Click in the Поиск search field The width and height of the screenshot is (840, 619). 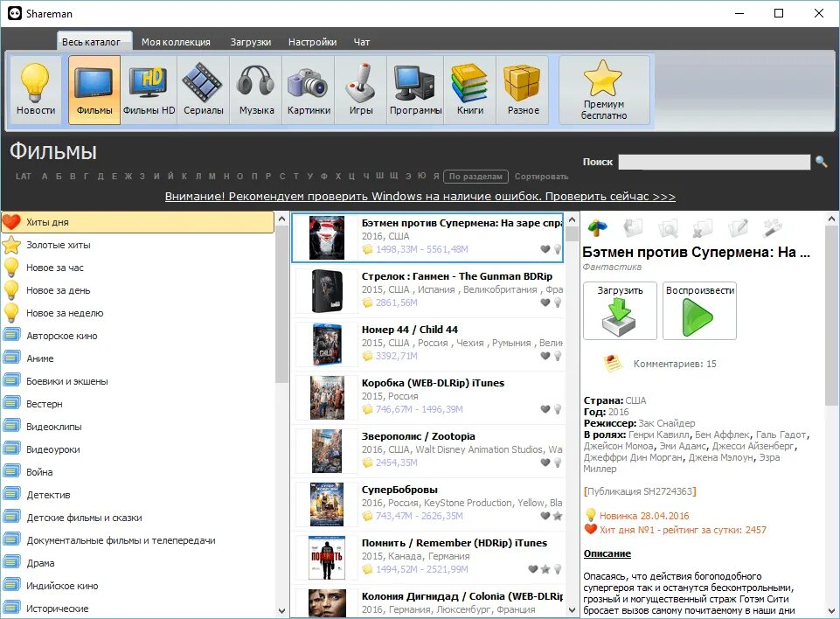[x=714, y=162]
